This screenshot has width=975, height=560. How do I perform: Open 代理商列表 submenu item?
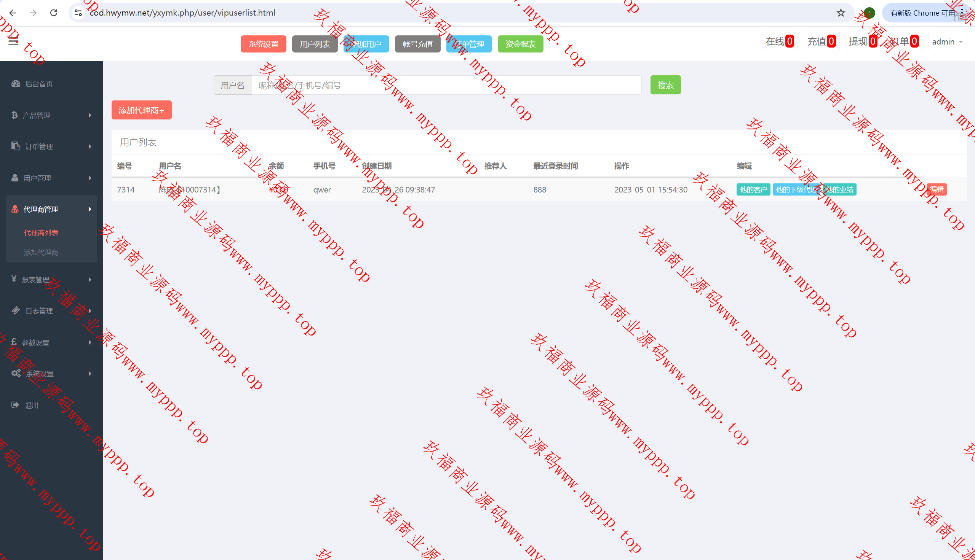click(41, 232)
